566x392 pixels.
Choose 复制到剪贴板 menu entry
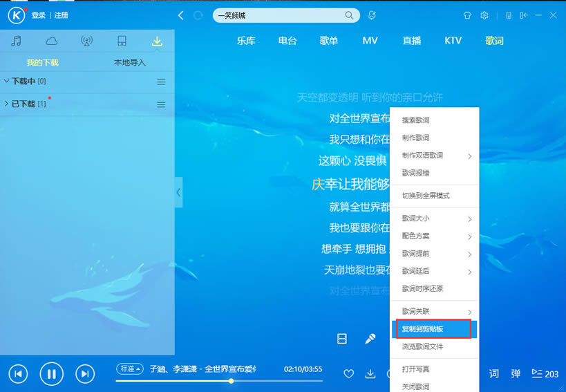pos(435,329)
